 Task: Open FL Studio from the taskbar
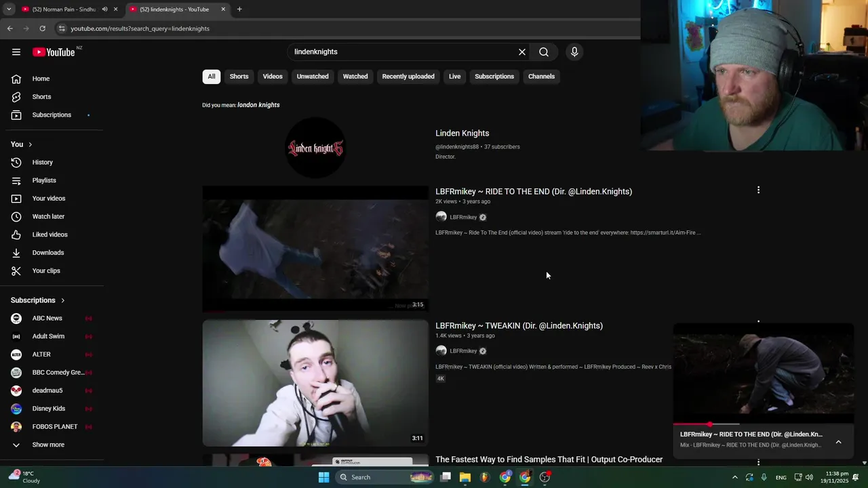point(484,477)
